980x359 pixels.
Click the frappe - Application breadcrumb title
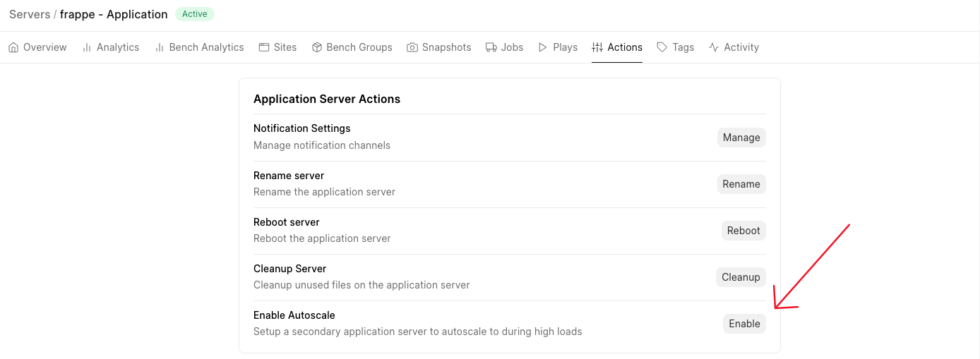point(114,14)
